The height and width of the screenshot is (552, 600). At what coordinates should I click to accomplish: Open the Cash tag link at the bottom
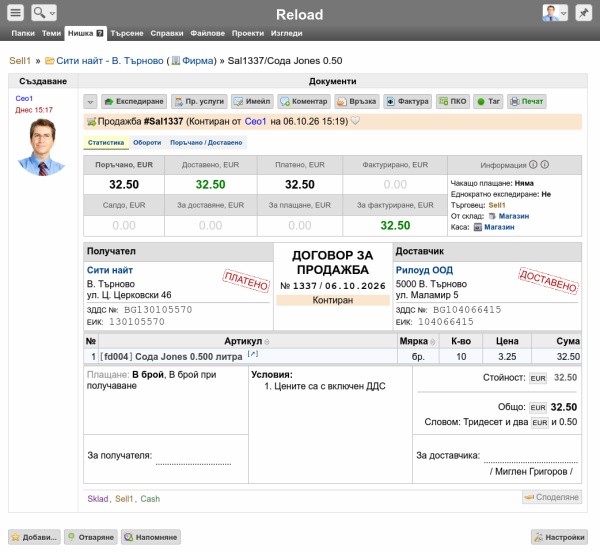pyautogui.click(x=150, y=499)
